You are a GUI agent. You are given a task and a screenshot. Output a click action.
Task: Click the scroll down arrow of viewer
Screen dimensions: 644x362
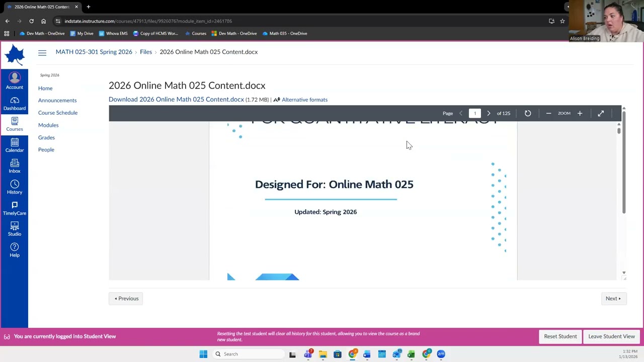coord(624,273)
